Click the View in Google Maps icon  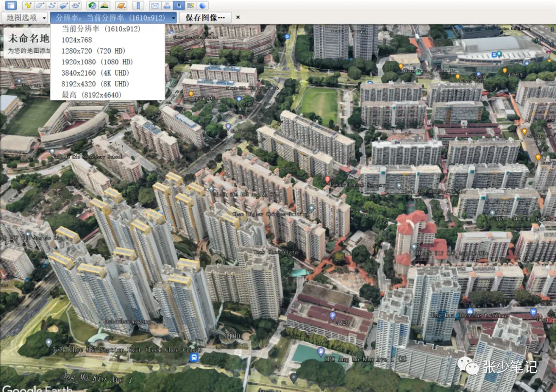pyautogui.click(x=191, y=5)
